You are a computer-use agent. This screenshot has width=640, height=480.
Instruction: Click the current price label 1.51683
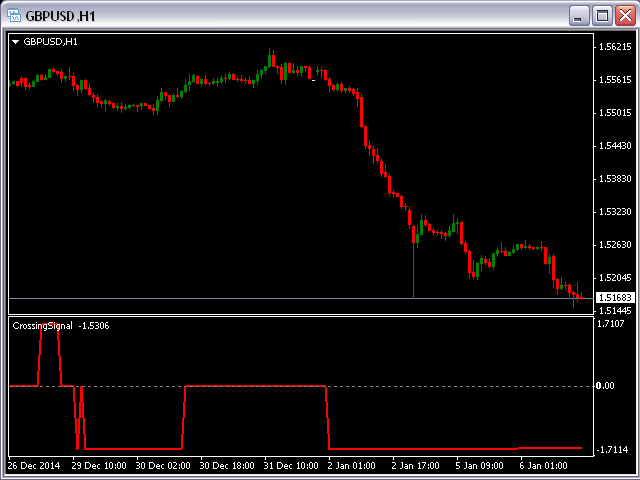point(615,298)
